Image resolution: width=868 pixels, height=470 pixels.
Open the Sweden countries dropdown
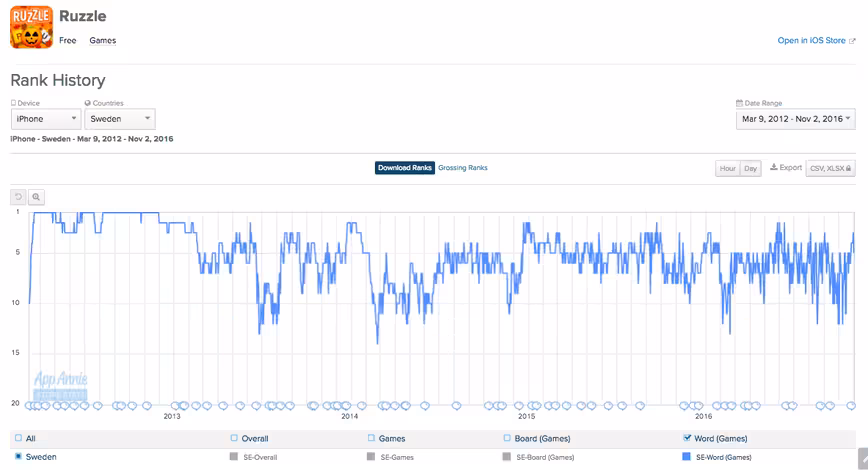click(x=120, y=119)
